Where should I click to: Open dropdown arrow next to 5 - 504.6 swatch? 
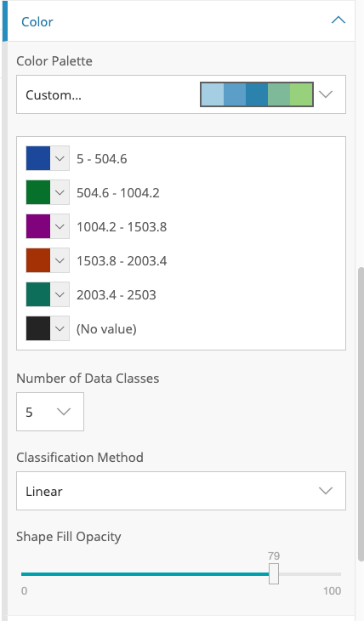60,158
